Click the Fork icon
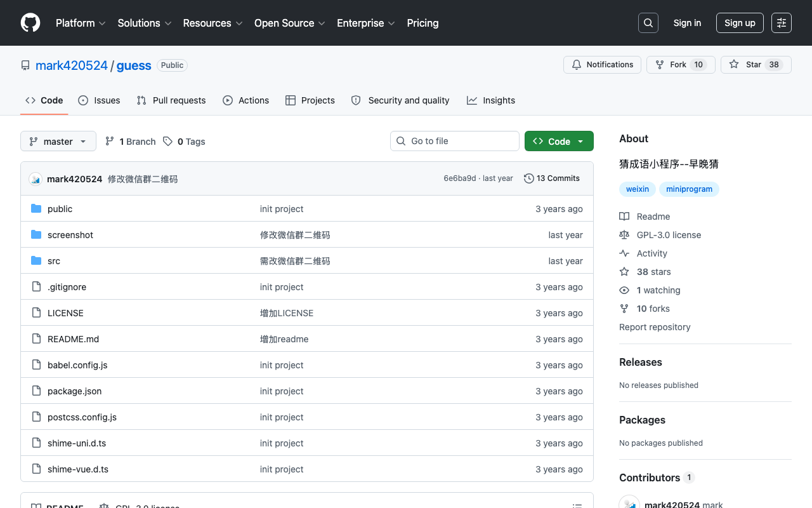The width and height of the screenshot is (812, 508). point(660,65)
